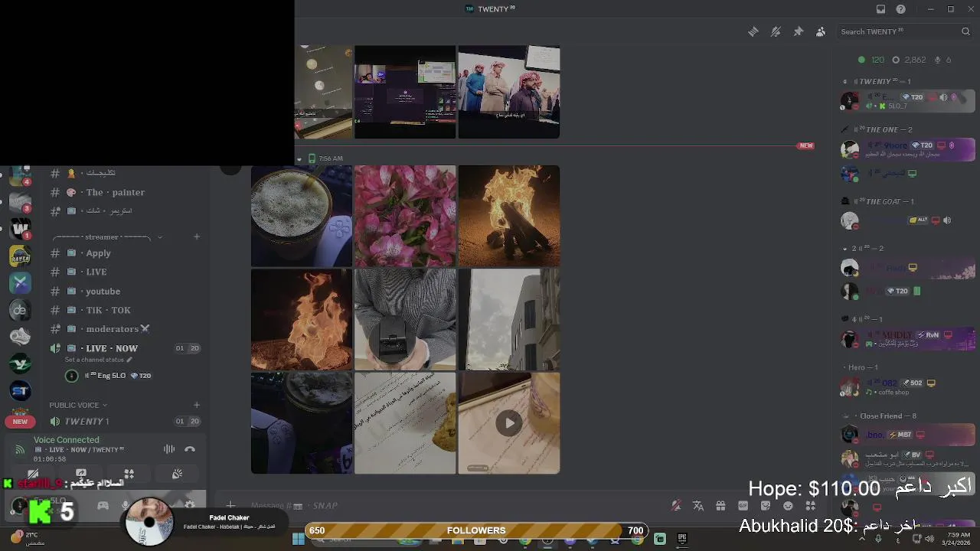
Task: Start an activity button
Action: [129, 474]
